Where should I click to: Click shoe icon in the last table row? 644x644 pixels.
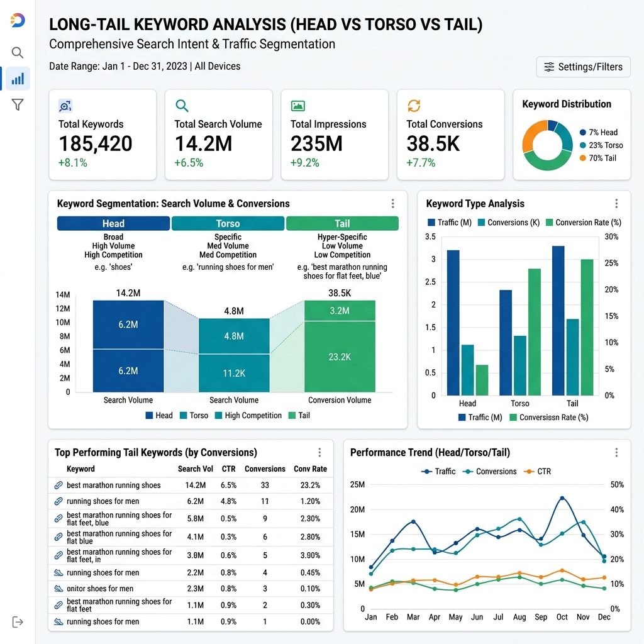(58, 622)
